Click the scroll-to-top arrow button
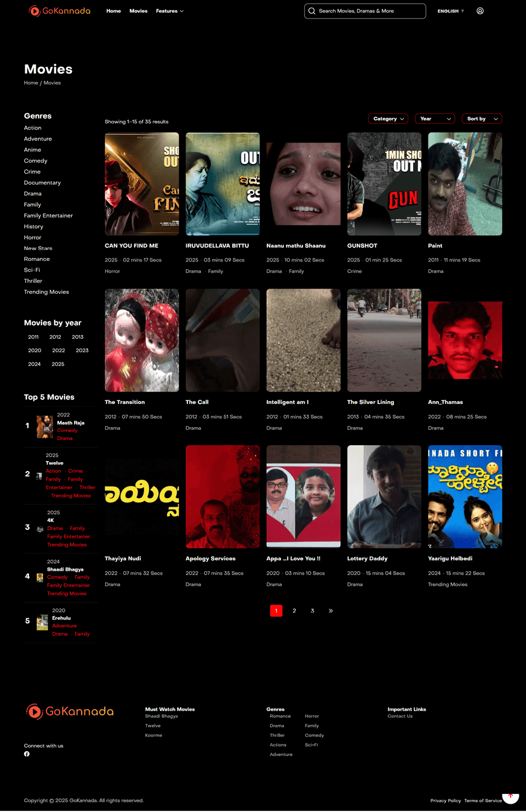This screenshot has width=526, height=812. [x=510, y=797]
